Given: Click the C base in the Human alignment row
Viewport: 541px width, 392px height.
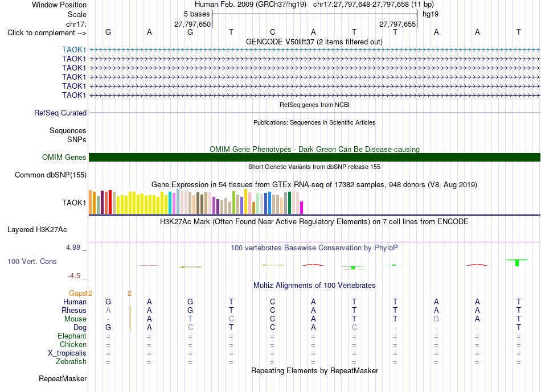Looking at the screenshot, I should pyautogui.click(x=272, y=302).
